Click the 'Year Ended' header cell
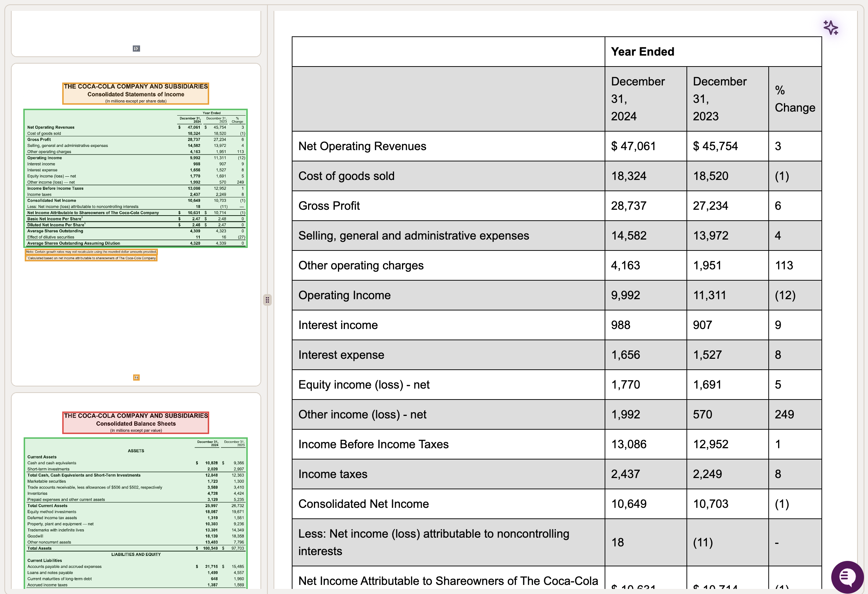Image resolution: width=868 pixels, height=594 pixels. [x=713, y=52]
